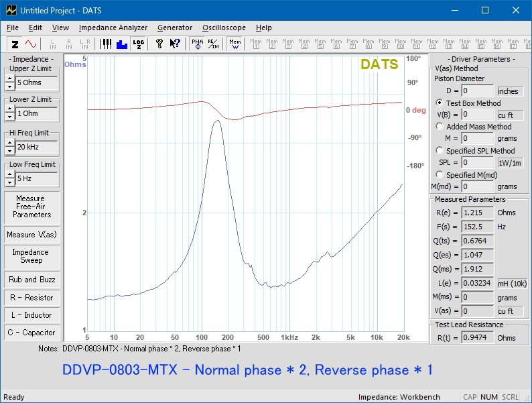Start an Impedance Sweep
532x403 pixels.
click(32, 256)
